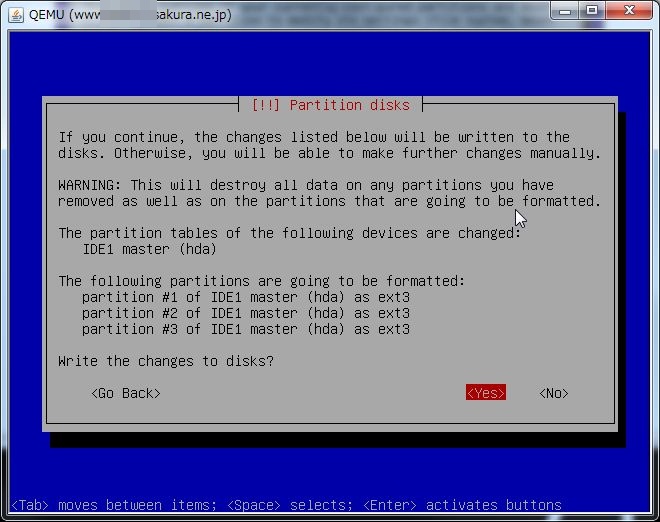Click 'If you continue, the changes' line

[314, 137]
